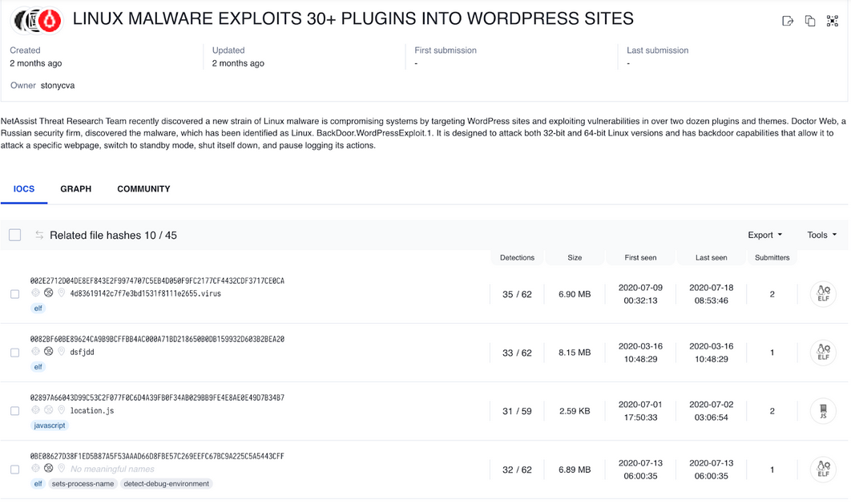
Task: Click the detect-debug-environment tag
Action: pyautogui.click(x=166, y=484)
